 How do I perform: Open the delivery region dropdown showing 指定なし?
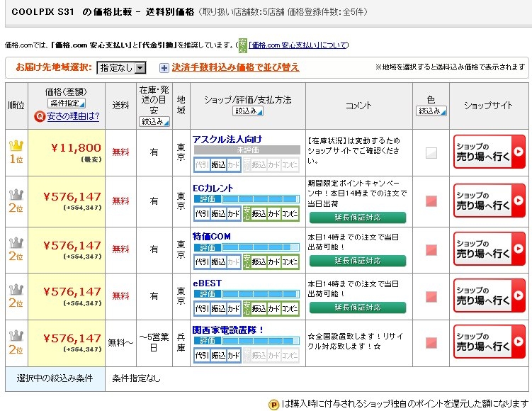(121, 67)
